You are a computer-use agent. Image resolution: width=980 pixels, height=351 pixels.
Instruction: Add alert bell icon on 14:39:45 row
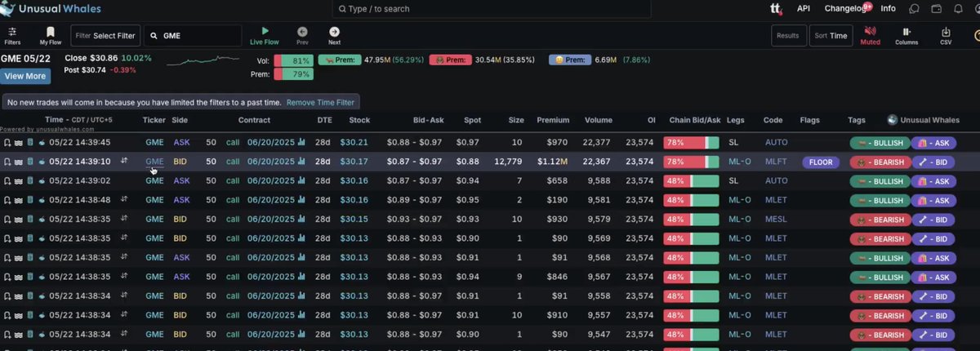(x=7, y=142)
